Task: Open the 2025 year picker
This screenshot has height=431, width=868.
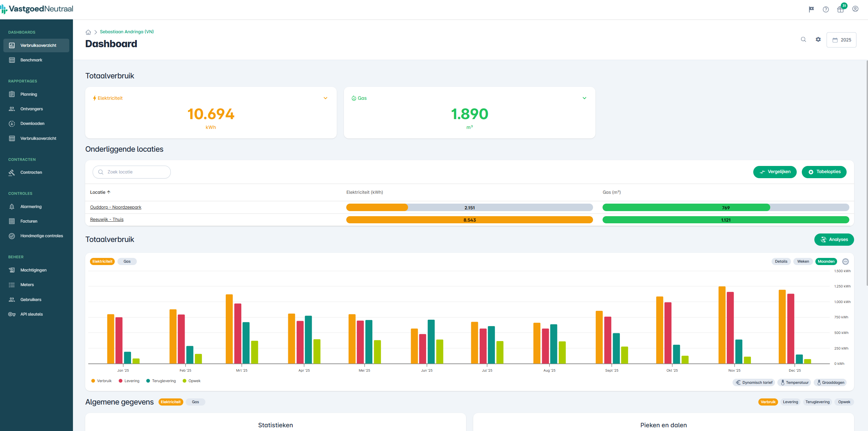Action: pyautogui.click(x=841, y=40)
